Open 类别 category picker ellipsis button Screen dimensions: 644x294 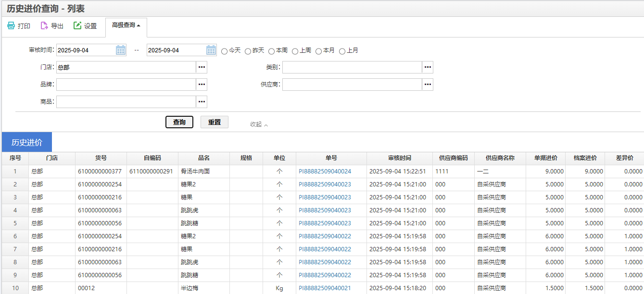pos(428,67)
